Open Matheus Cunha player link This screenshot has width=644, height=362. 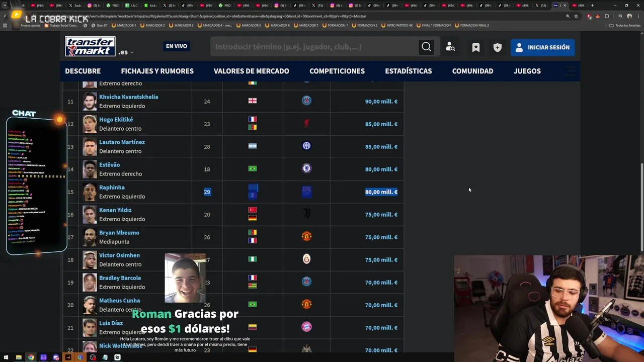pos(119,300)
